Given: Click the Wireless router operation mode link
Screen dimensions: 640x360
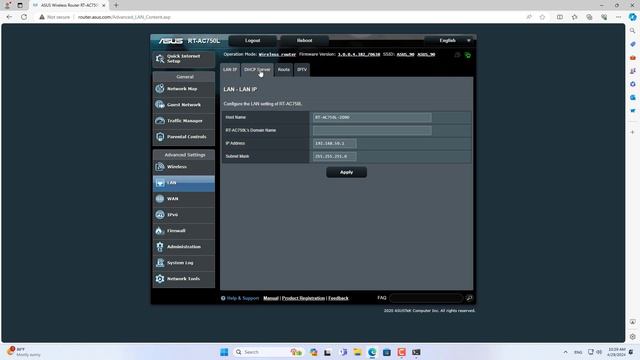Looking at the screenshot, I should [x=277, y=54].
